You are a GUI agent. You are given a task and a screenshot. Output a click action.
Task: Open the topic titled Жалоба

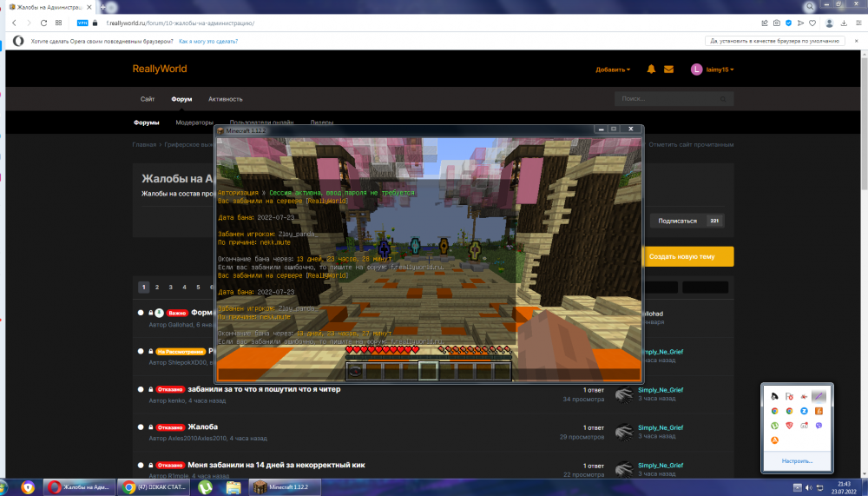point(202,427)
